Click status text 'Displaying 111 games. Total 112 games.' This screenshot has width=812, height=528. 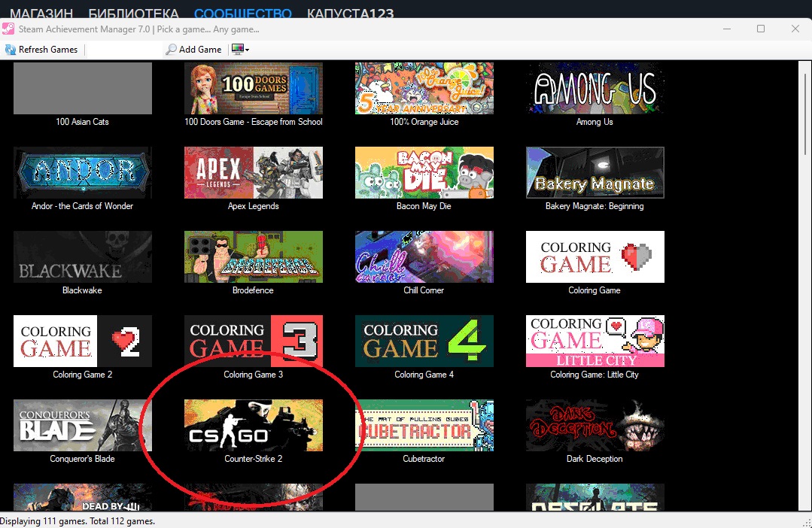[78, 521]
